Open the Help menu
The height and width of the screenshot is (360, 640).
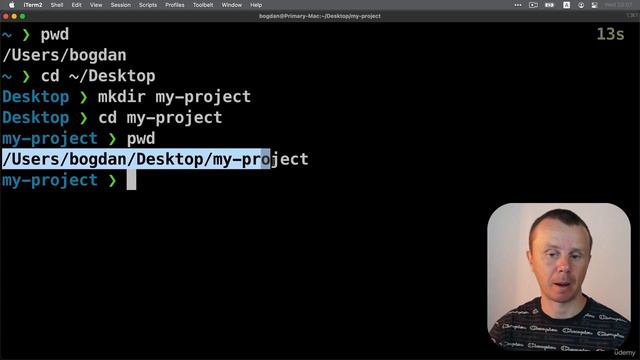[x=256, y=5]
